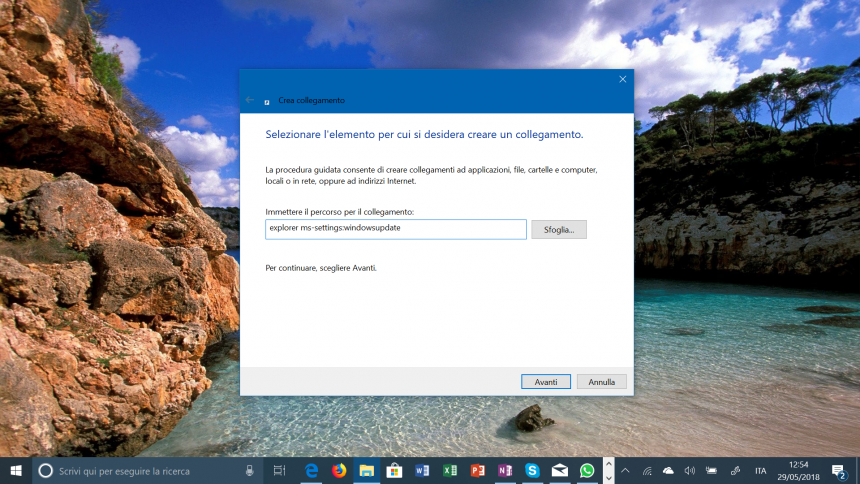Open File Explorer from the taskbar
The width and height of the screenshot is (860, 484).
(x=366, y=471)
